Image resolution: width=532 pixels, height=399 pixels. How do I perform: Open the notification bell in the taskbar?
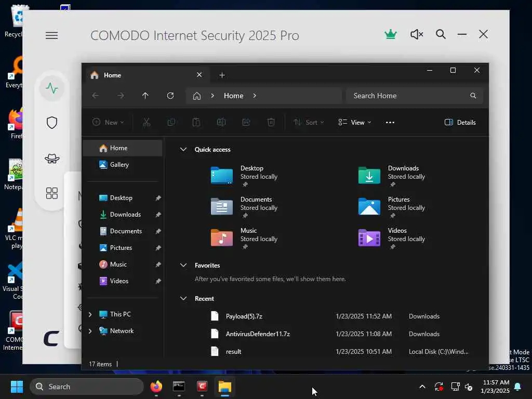(x=518, y=387)
